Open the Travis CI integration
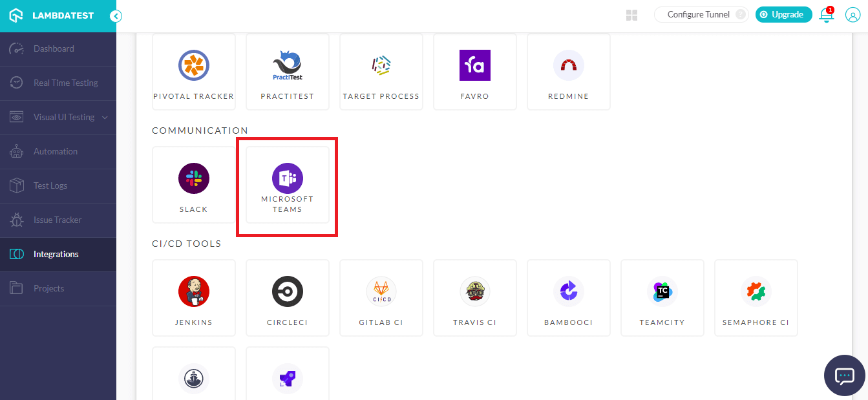Image resolution: width=868 pixels, height=400 pixels. [474, 297]
